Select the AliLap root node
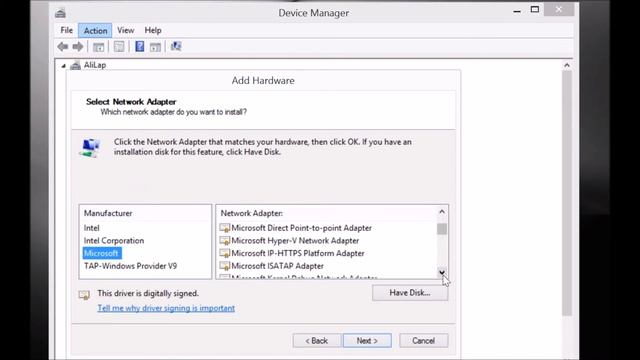This screenshot has height=360, width=640. point(95,65)
